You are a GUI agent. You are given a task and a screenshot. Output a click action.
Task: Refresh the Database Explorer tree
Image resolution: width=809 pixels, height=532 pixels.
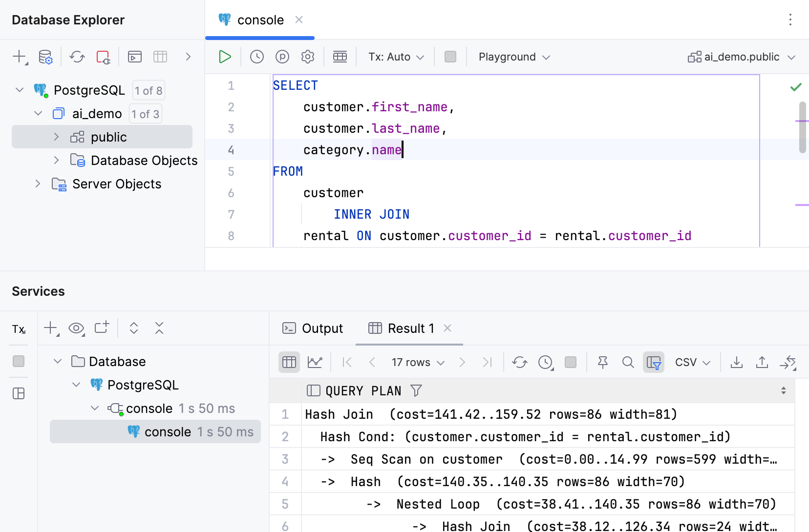pyautogui.click(x=77, y=57)
